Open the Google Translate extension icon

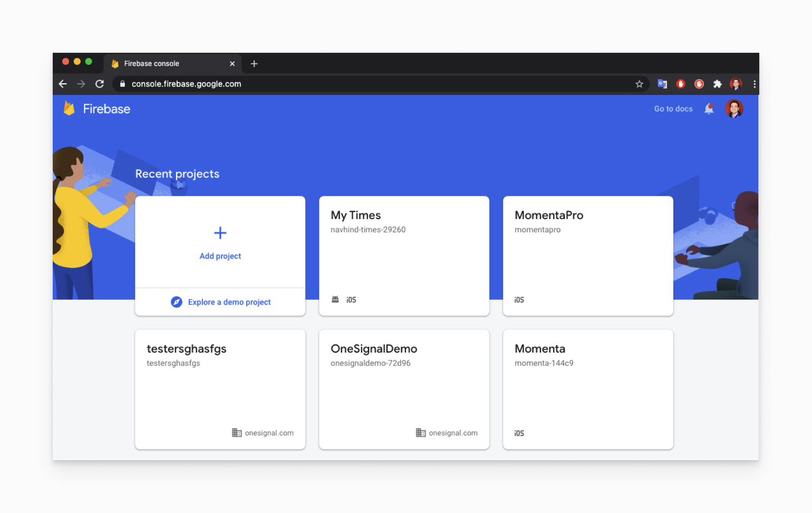[x=662, y=84]
